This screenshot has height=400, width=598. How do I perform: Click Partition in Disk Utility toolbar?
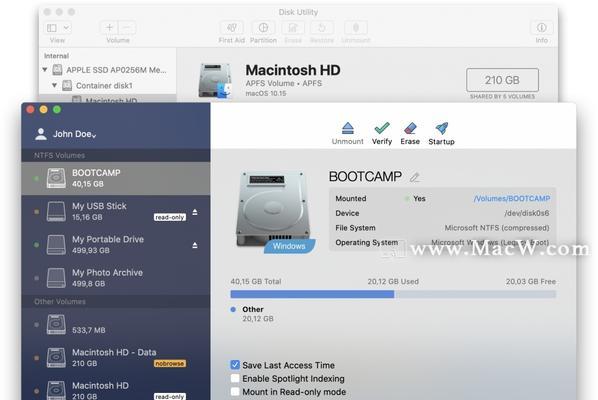pyautogui.click(x=263, y=27)
